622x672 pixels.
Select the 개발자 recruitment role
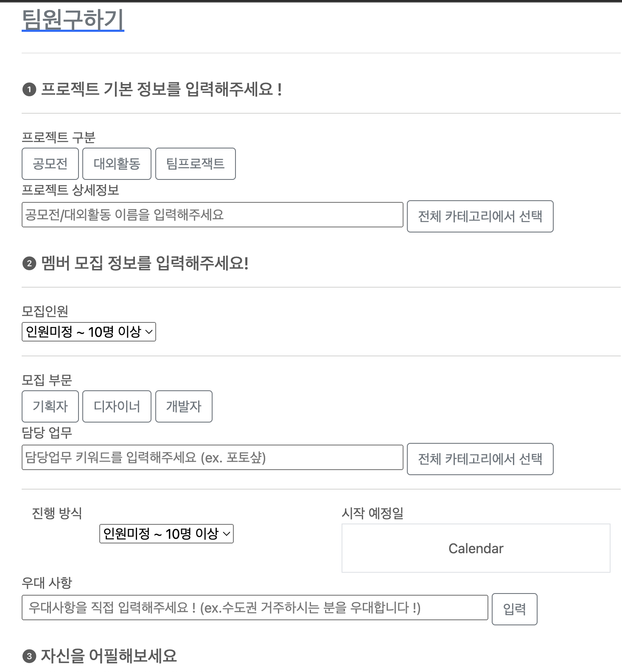(184, 406)
